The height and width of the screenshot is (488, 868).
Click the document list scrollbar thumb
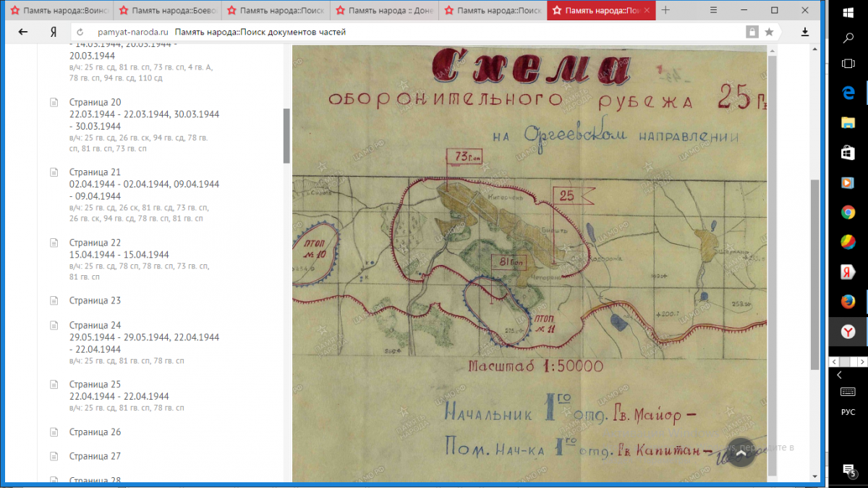pos(286,135)
